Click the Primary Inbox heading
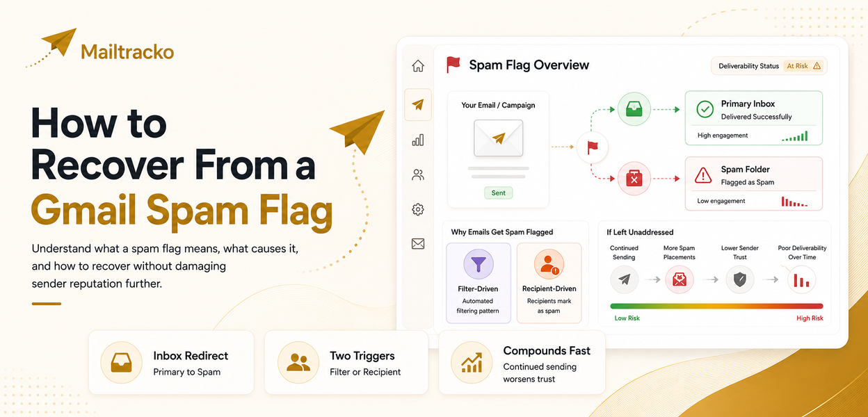Image resolution: width=868 pixels, height=417 pixels. [x=748, y=104]
